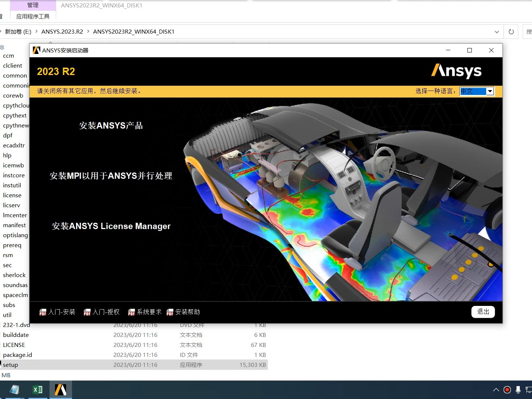The width and height of the screenshot is (532, 399).
Task: Open the 应用程序工具 ribbon tab
Action: point(33,17)
